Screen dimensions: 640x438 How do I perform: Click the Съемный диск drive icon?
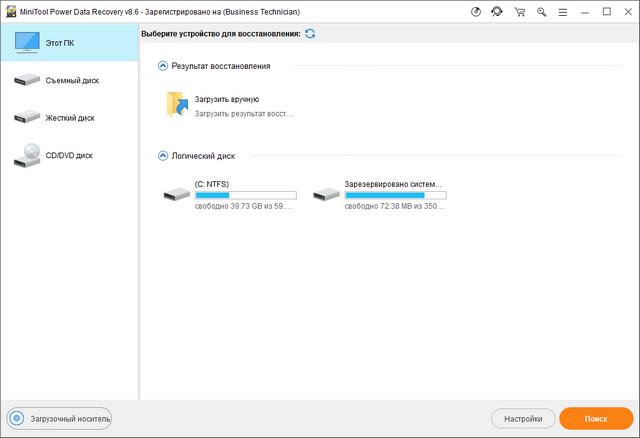[x=27, y=80]
